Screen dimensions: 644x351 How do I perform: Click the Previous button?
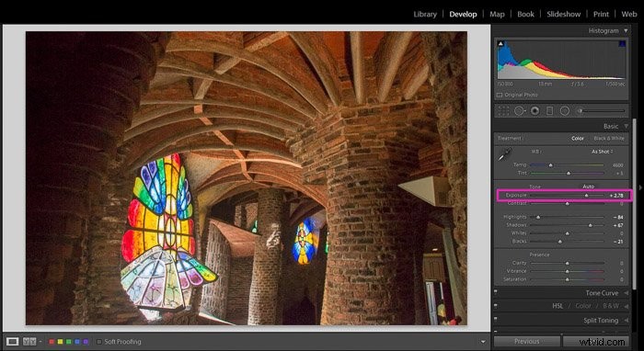527,341
